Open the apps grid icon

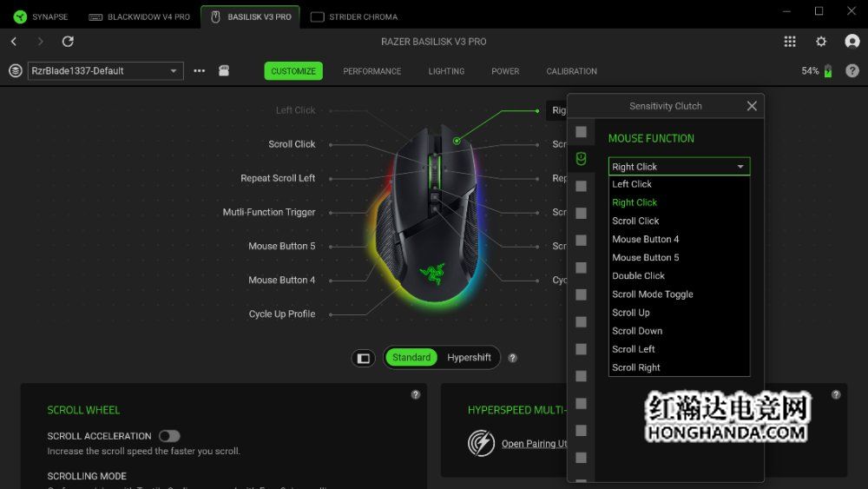(790, 42)
